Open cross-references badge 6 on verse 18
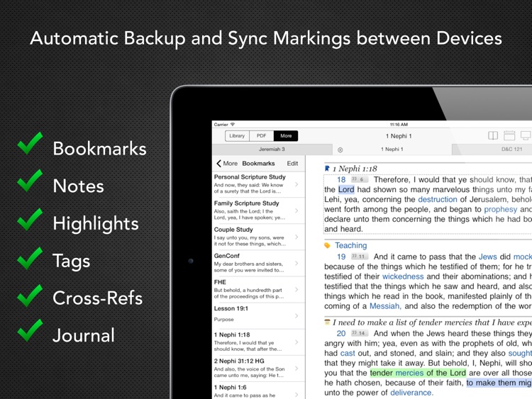The image size is (532, 399). tap(359, 179)
